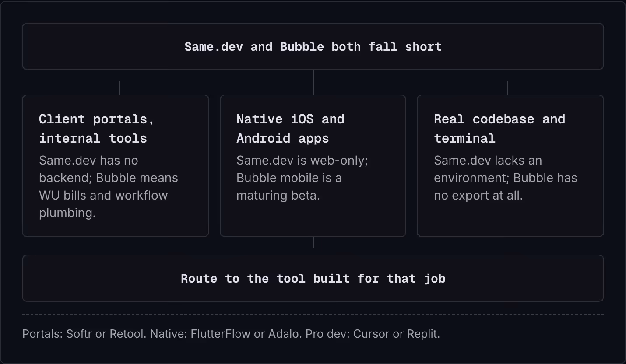
Task: Click the 'Same.dev and Bubble both fall short' heading
Action: pos(313,47)
